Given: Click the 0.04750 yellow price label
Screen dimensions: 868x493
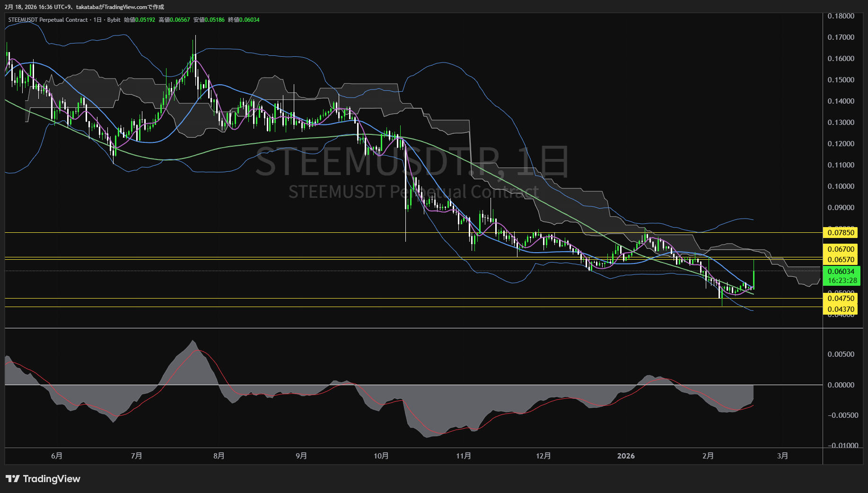Looking at the screenshot, I should [841, 298].
